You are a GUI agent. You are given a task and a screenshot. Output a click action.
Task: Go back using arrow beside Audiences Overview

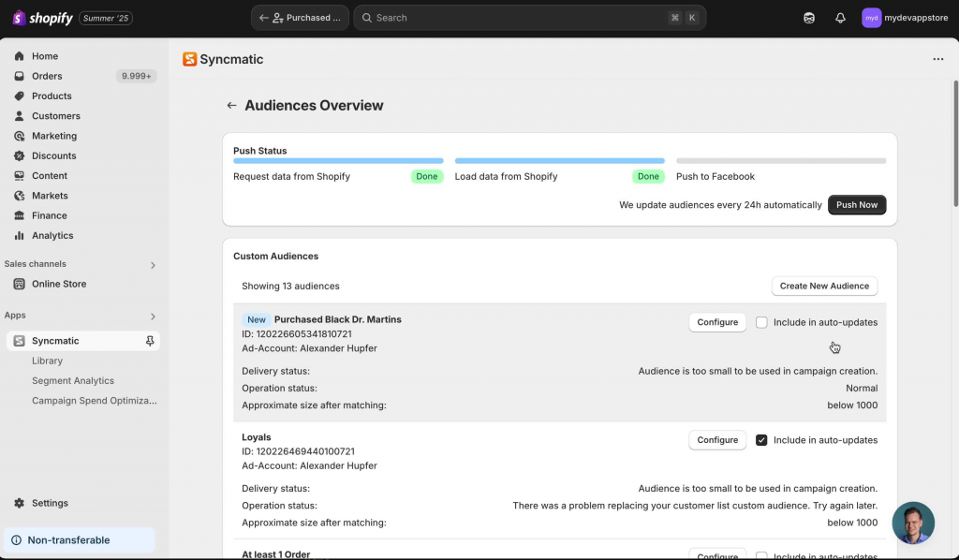[x=231, y=105]
